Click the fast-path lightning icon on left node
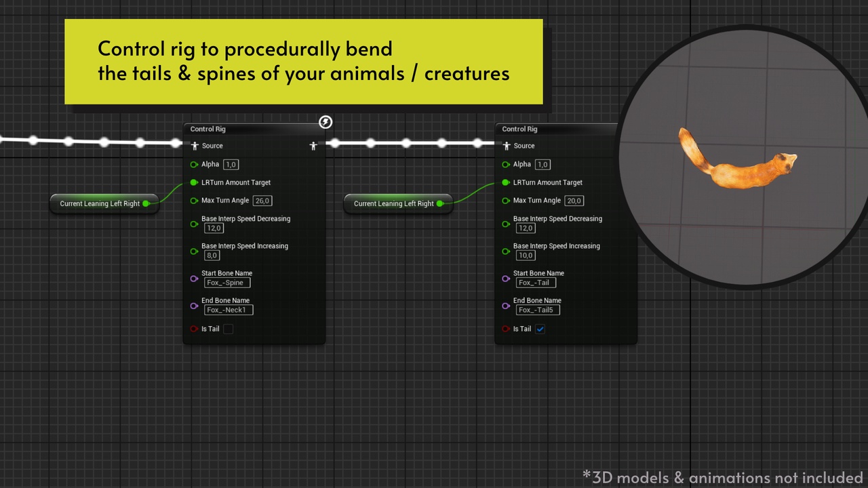 (x=325, y=122)
